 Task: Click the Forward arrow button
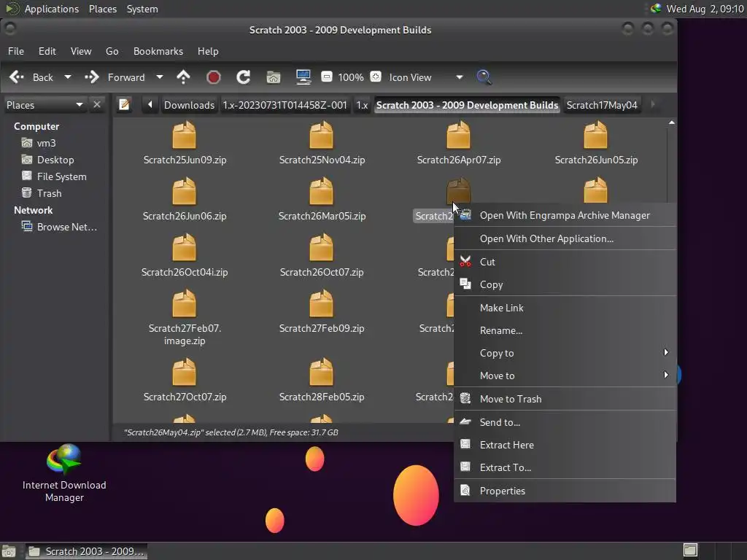tap(115, 77)
